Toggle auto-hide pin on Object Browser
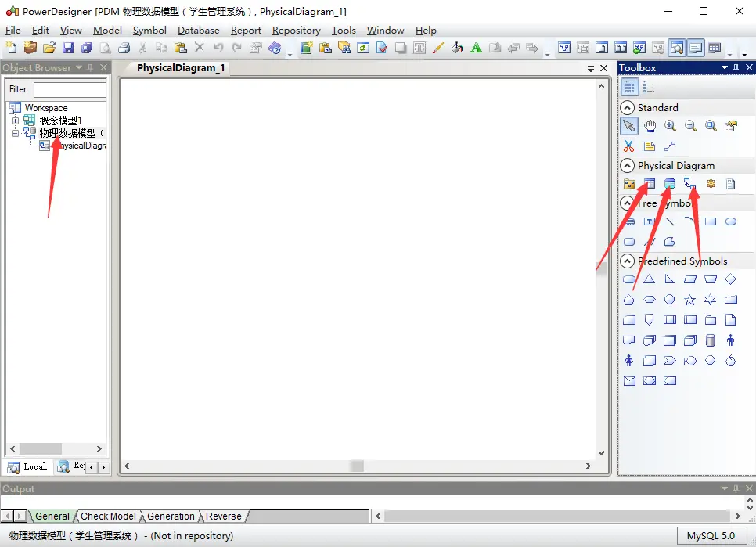The width and height of the screenshot is (756, 547). point(91,67)
